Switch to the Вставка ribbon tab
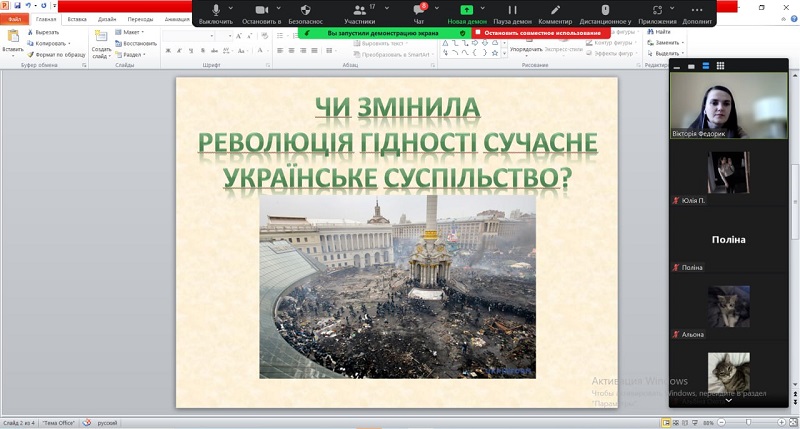The height and width of the screenshot is (429, 800). (77, 19)
